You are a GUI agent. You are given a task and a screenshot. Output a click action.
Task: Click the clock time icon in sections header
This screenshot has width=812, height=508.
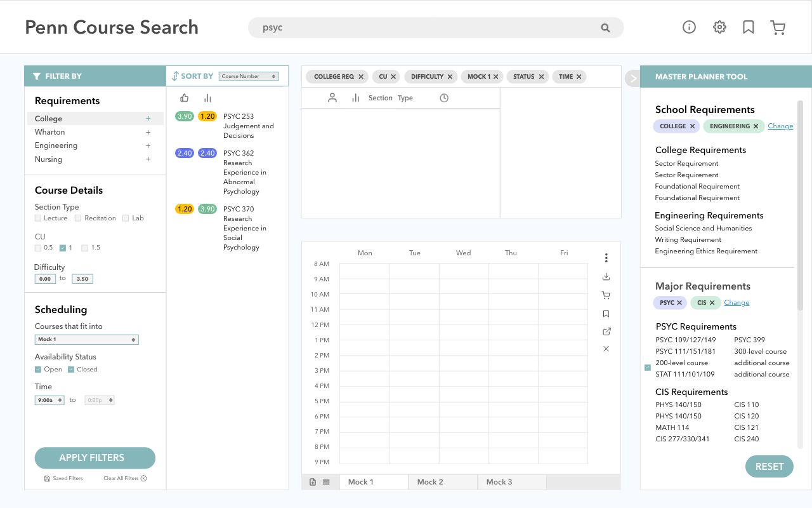[x=444, y=98]
